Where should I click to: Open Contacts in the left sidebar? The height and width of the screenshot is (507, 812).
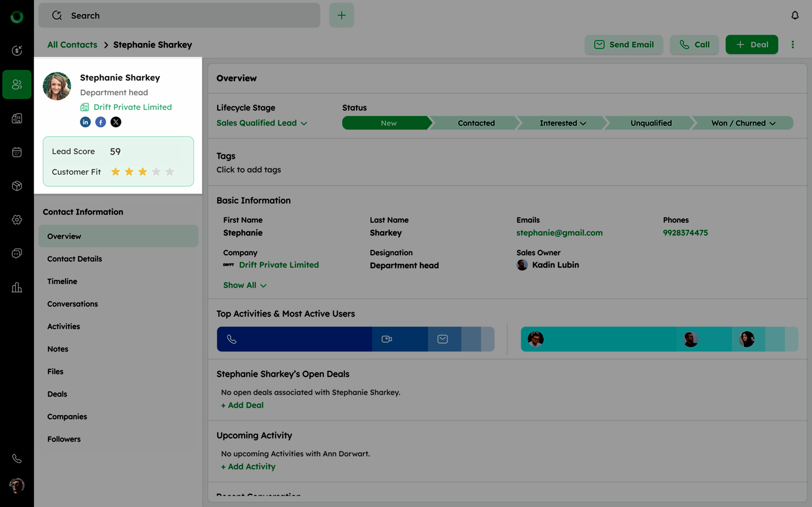[x=17, y=84]
